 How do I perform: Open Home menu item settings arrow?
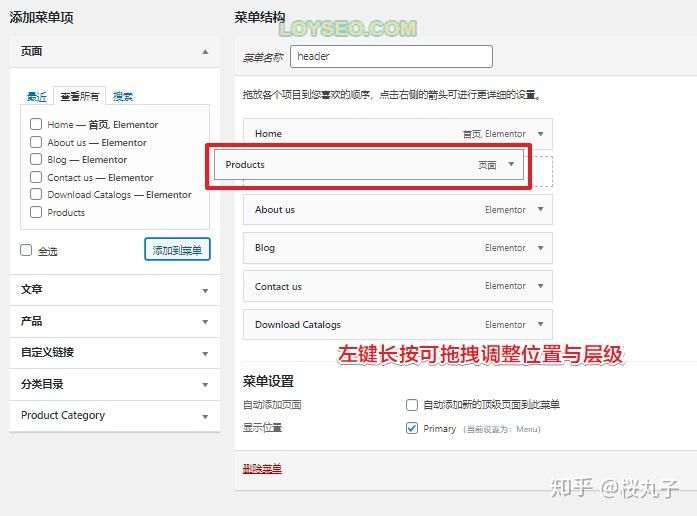point(541,134)
